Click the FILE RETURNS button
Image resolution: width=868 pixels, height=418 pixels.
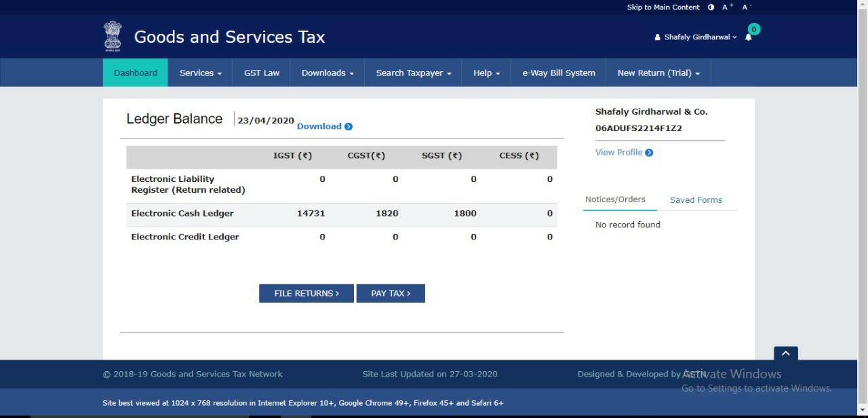click(307, 293)
